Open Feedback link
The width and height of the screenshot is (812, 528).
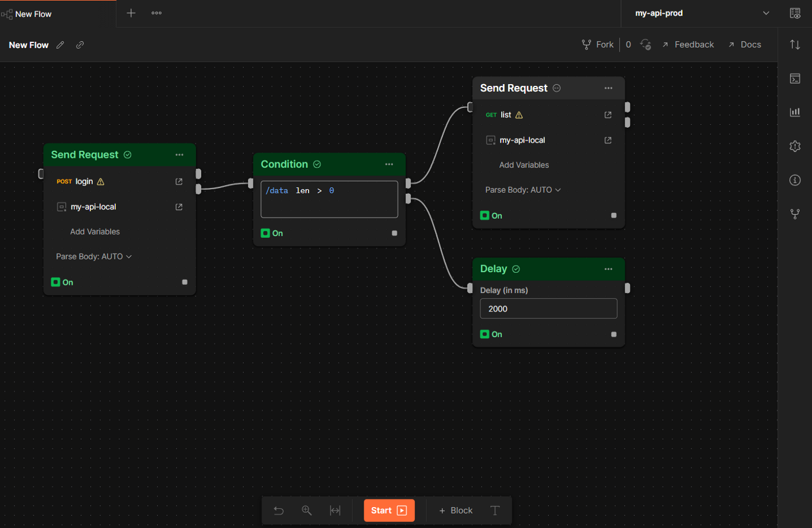(688, 45)
